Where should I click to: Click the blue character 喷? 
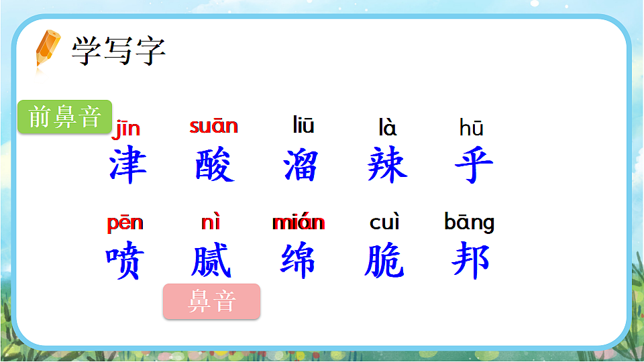tap(125, 261)
